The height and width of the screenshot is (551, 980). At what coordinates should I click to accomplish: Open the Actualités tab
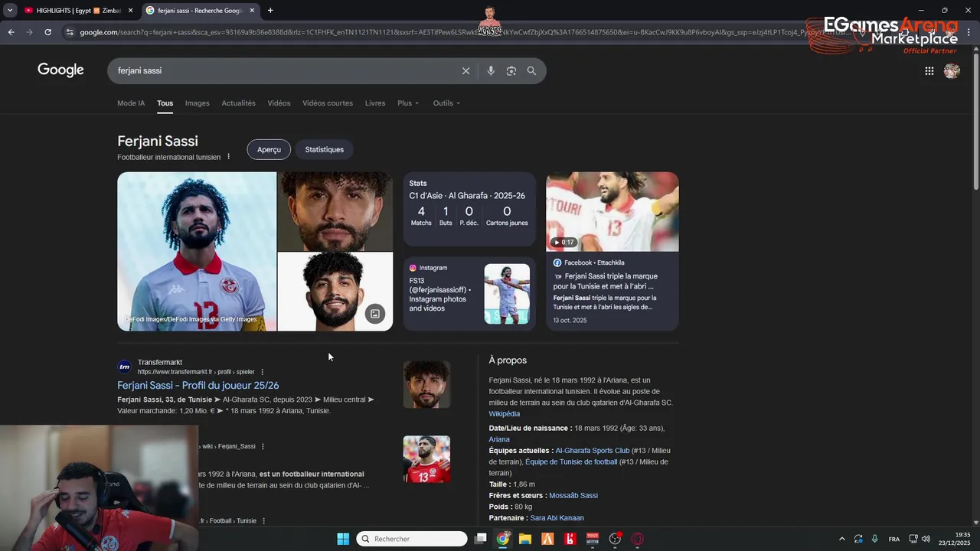point(238,103)
